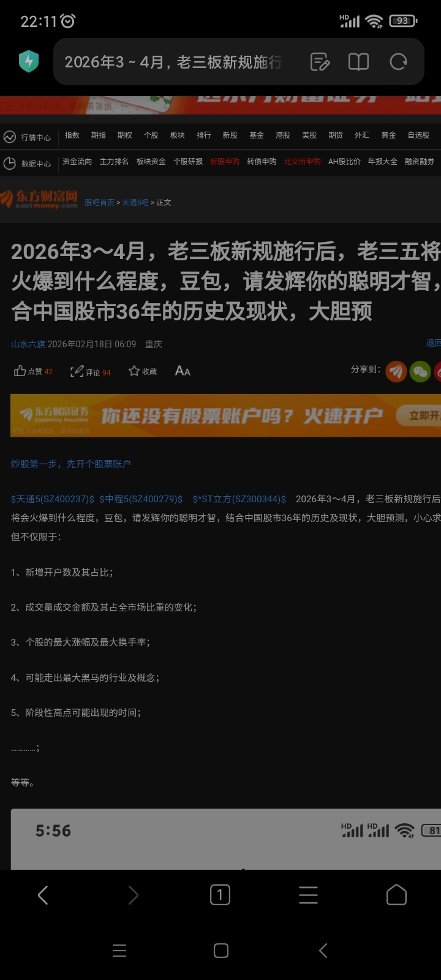Click the 炒股第一步 account link
This screenshot has width=441, height=980.
[x=70, y=464]
